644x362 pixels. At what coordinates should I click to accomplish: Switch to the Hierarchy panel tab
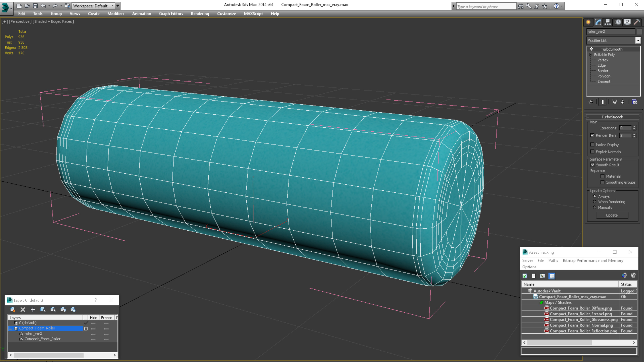pyautogui.click(x=608, y=22)
